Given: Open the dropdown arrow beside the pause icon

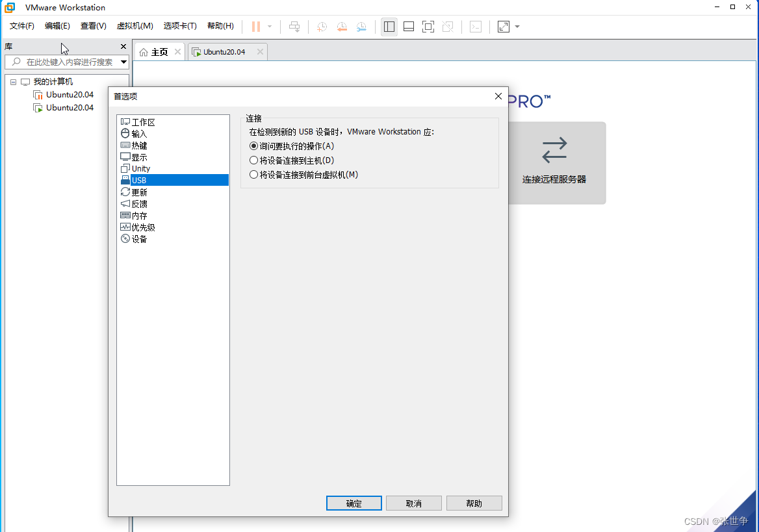Looking at the screenshot, I should pyautogui.click(x=270, y=27).
